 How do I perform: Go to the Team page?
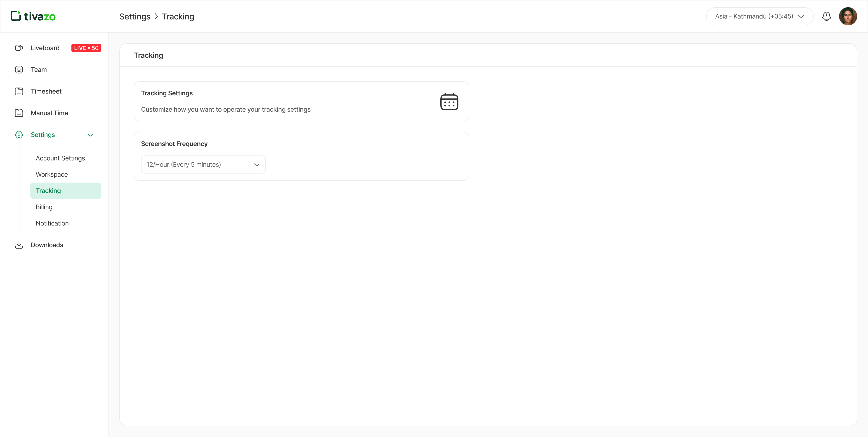(x=39, y=69)
